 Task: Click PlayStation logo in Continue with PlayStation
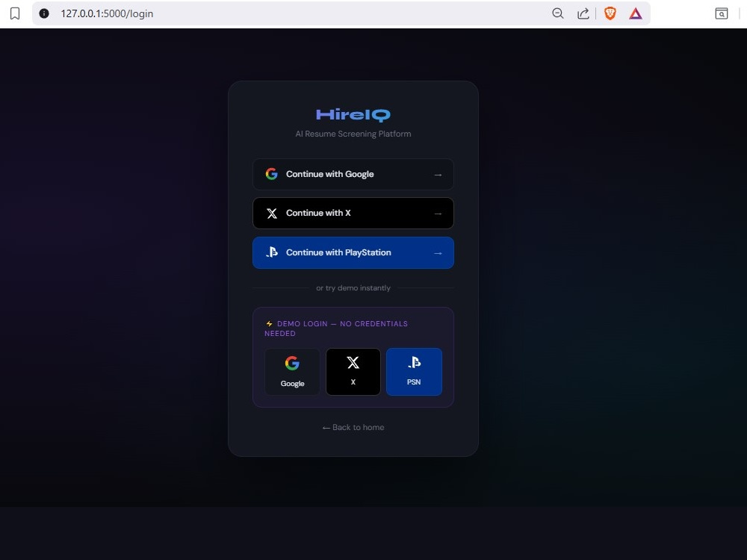(x=272, y=252)
